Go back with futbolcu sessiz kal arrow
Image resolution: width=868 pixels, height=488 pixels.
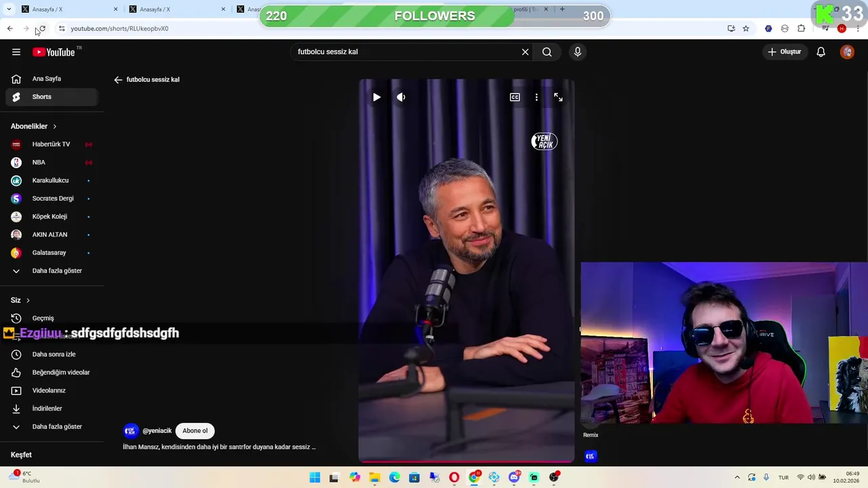click(118, 79)
